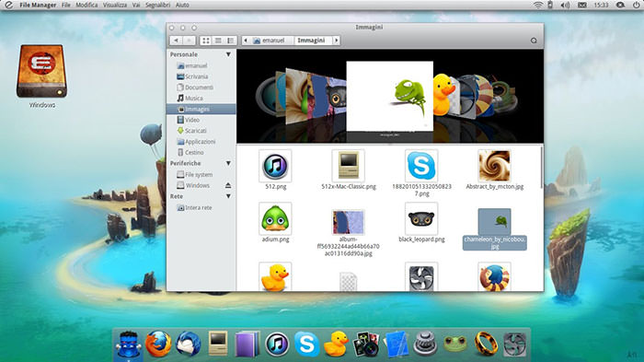The image size is (644, 362).
Task: Open the Segnalibri menu
Action: (157, 5)
